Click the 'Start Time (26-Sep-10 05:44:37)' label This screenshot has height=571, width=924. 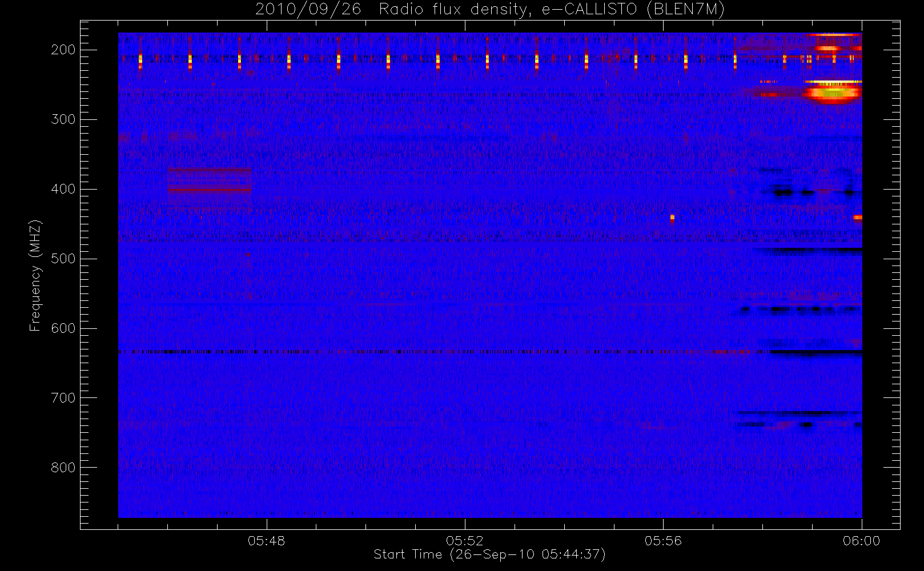(x=489, y=554)
